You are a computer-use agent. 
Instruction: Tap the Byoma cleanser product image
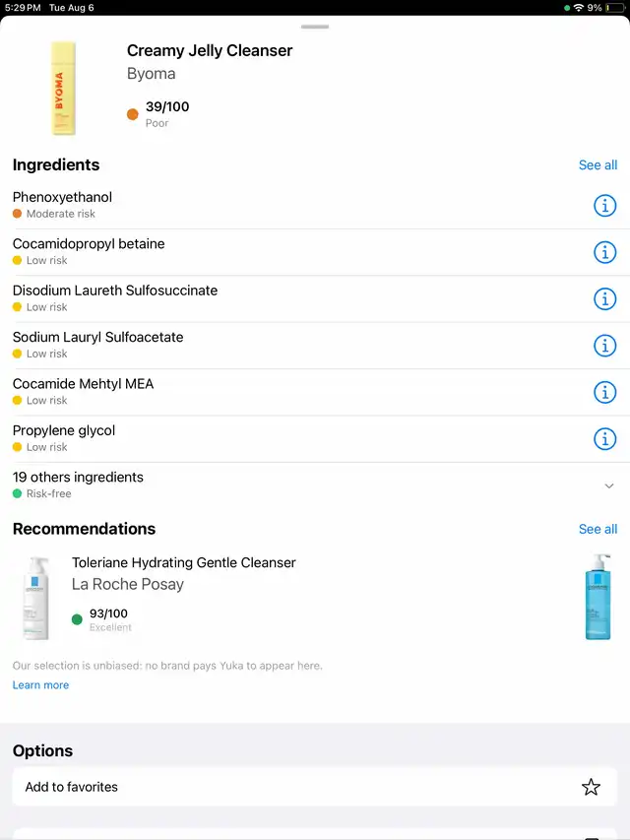pyautogui.click(x=64, y=89)
